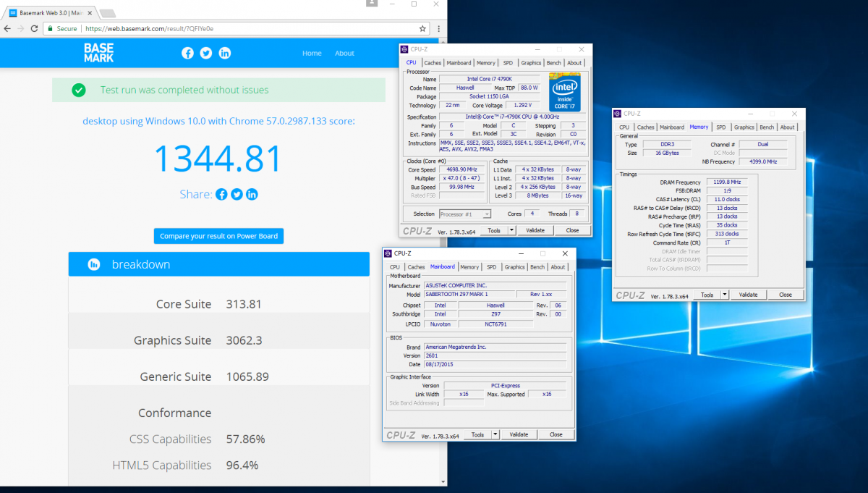This screenshot has width=868, height=493.
Task: Click motherboard model SABERTOOTH Z97 MARK 1
Action: coord(469,295)
